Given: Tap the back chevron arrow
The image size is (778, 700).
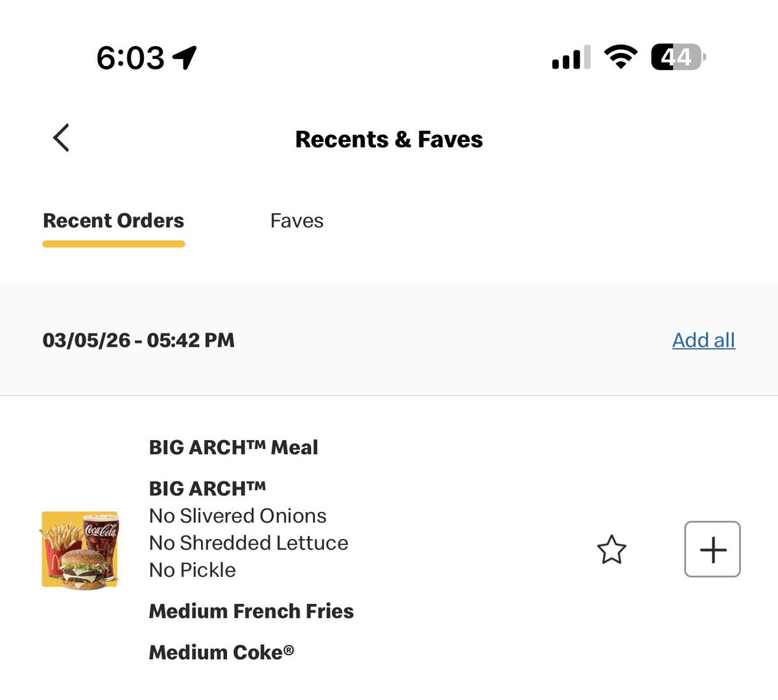Looking at the screenshot, I should pos(61,138).
